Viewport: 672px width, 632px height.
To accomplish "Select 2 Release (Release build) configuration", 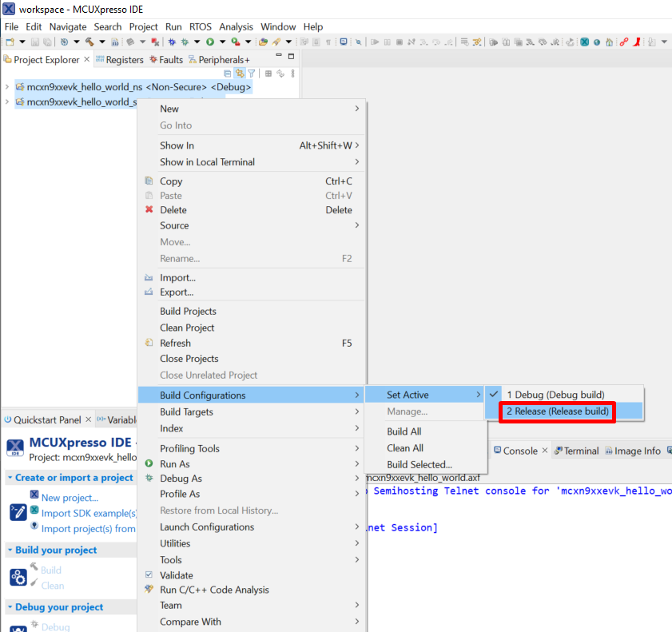I will coord(557,411).
